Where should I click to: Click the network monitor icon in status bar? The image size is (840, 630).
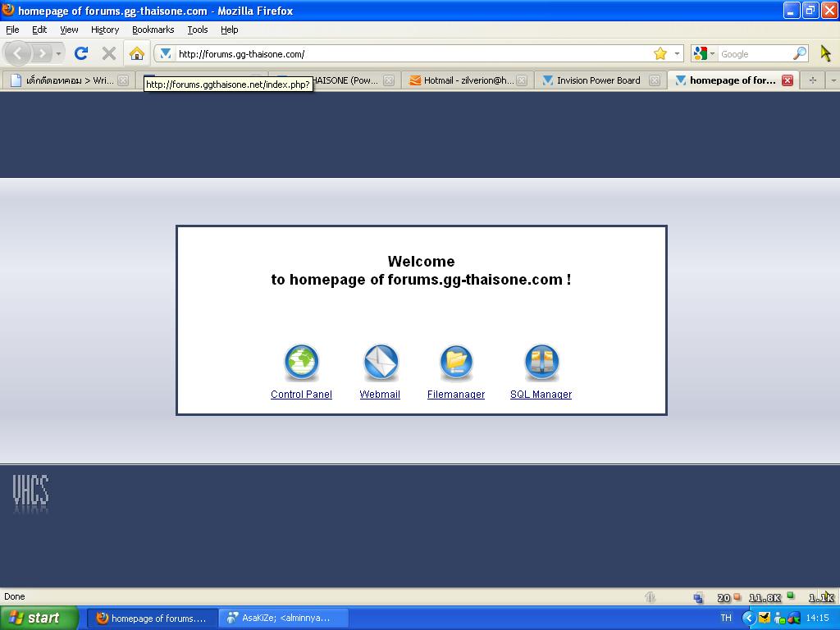click(x=698, y=598)
